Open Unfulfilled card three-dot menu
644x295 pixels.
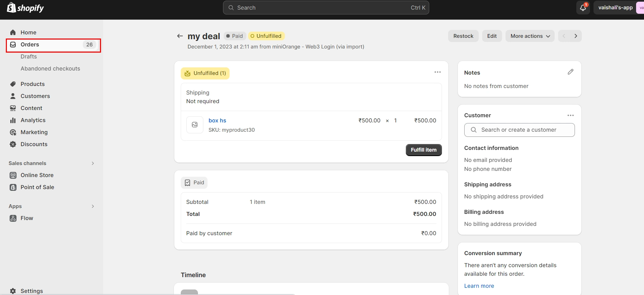[437, 72]
